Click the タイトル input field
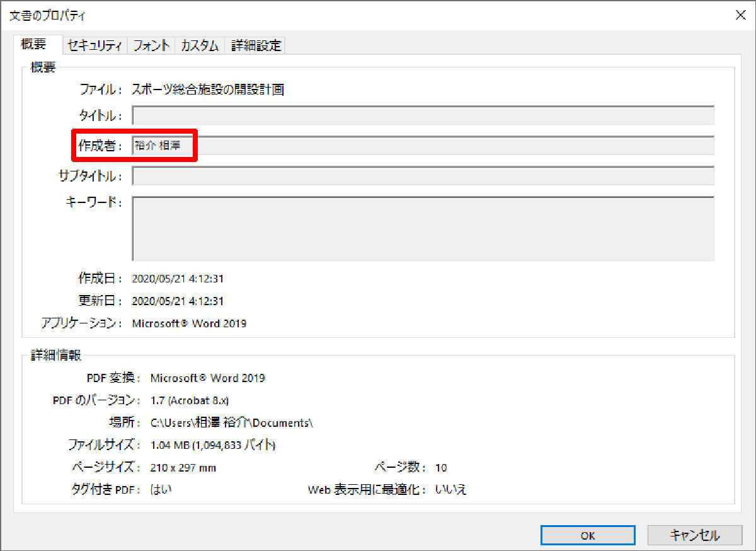The image size is (756, 551). point(423,115)
